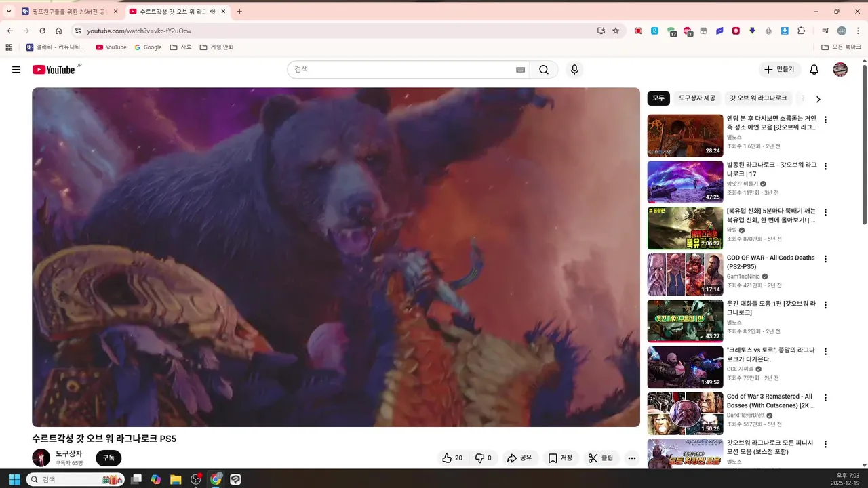Open options menu for 북유럽 신화 video
This screenshot has height=488, width=868.
[x=825, y=212]
